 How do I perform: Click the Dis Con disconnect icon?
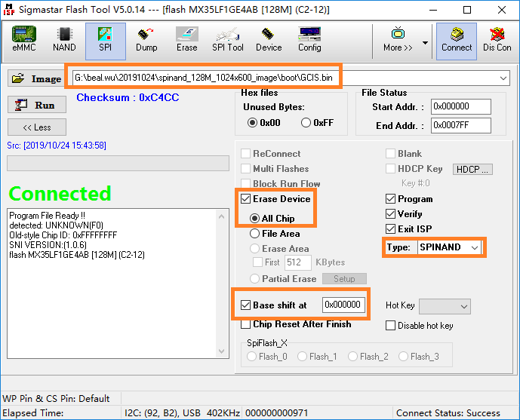click(497, 40)
